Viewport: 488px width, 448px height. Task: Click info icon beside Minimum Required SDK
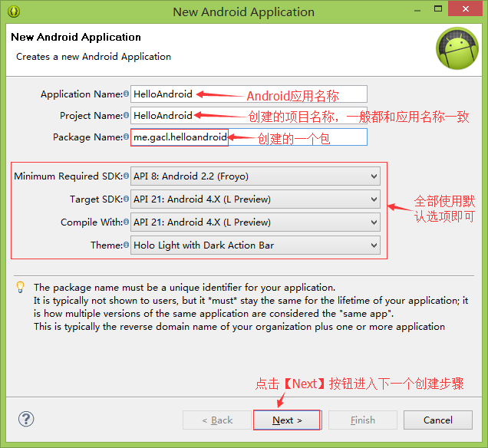pyautogui.click(x=126, y=176)
